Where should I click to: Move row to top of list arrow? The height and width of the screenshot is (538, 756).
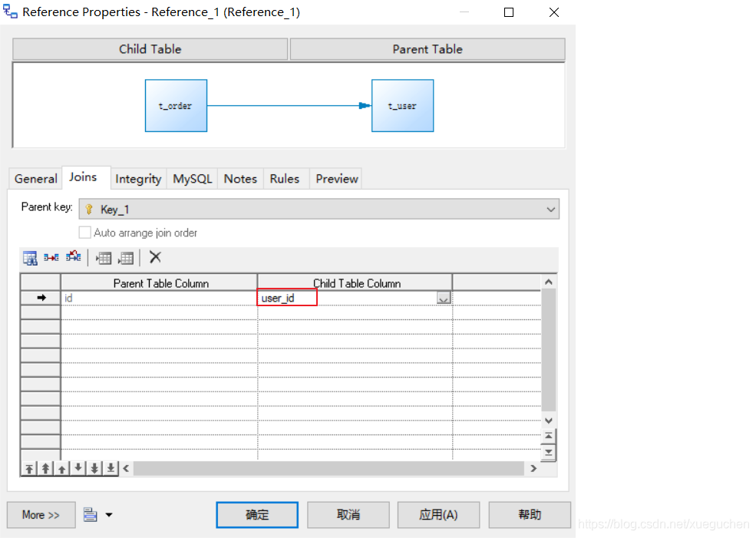pos(29,468)
